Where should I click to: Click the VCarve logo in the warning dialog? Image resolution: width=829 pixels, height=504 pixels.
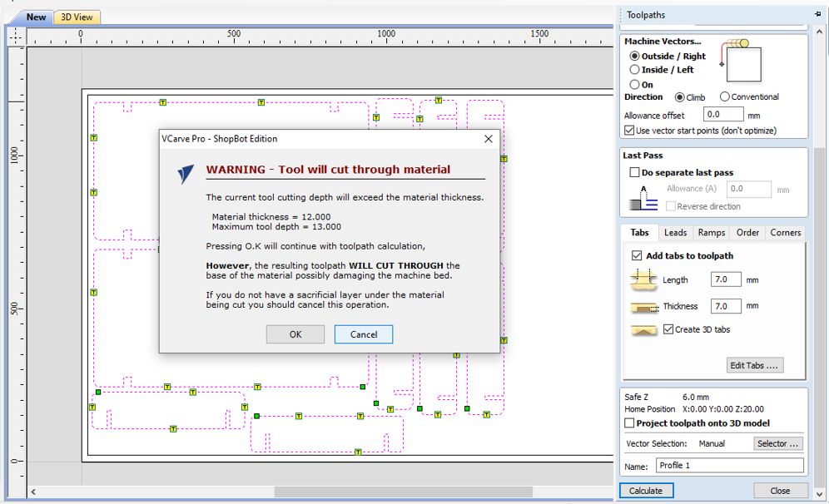pyautogui.click(x=186, y=174)
